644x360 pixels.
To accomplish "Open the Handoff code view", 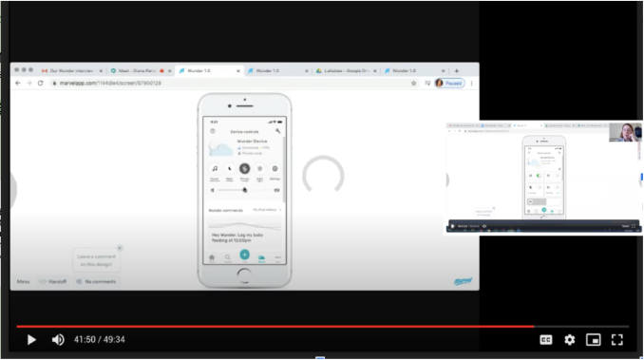I will tap(53, 281).
